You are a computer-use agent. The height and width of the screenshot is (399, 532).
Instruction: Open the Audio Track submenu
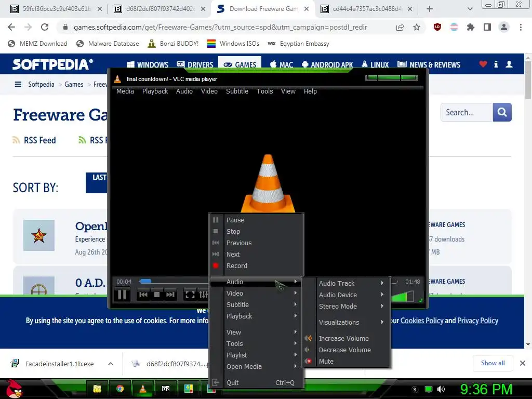[346, 283]
